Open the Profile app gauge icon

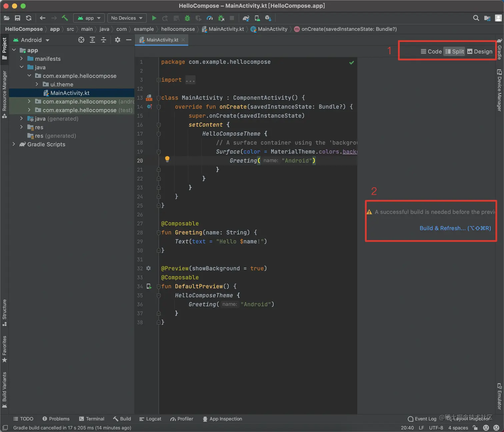[210, 18]
